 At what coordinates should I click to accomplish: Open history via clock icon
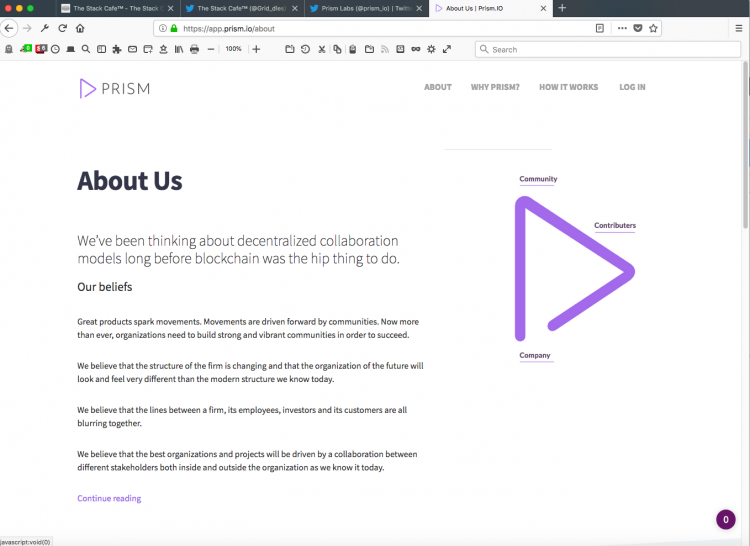(55, 49)
